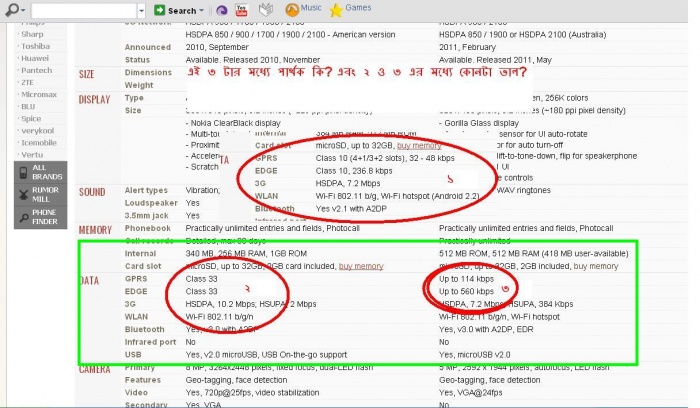
Task: Click the Bluetooth row label in DATA
Action: click(144, 329)
